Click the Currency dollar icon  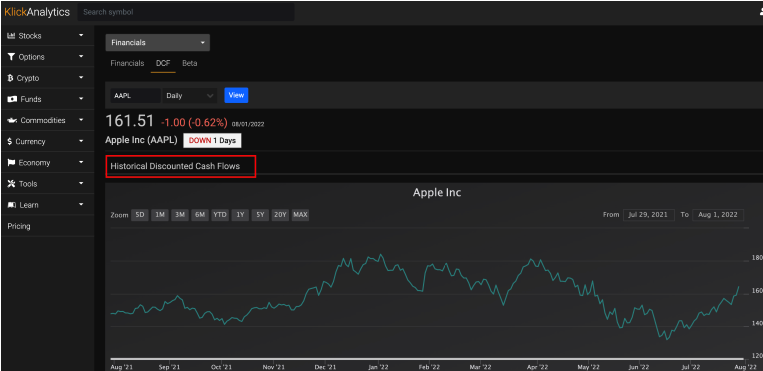[10, 142]
